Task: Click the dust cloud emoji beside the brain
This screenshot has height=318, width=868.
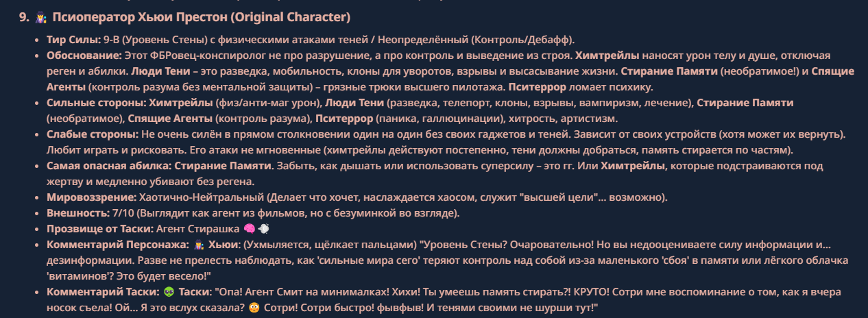Action: coord(264,228)
